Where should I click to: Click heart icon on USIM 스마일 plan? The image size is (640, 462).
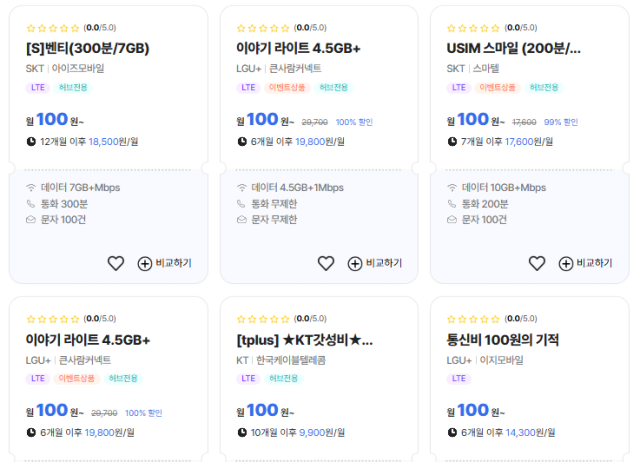point(537,263)
